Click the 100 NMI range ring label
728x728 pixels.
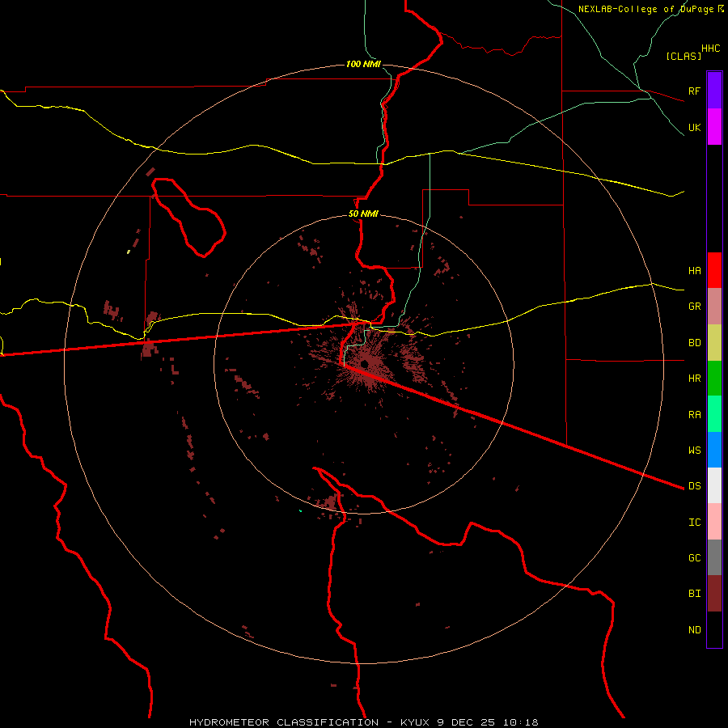click(x=363, y=64)
